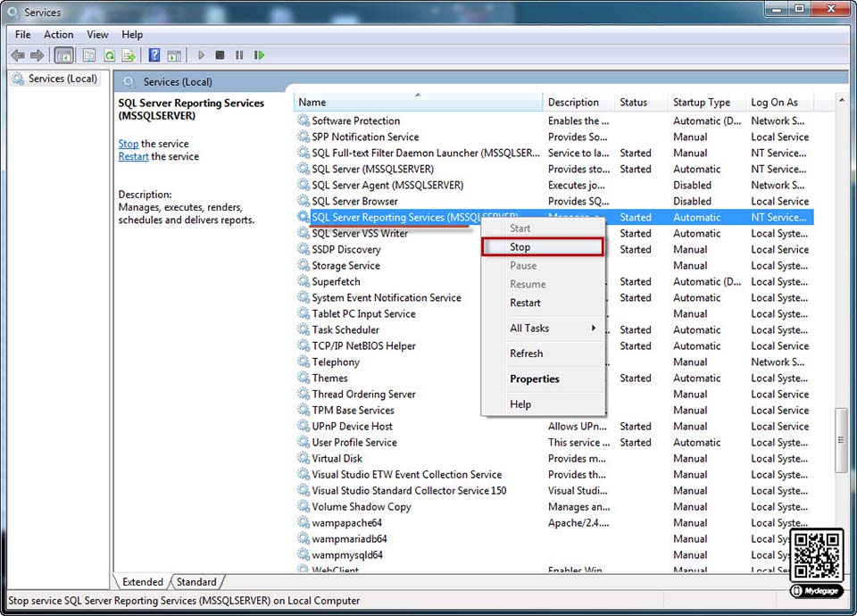Click the gear icon beside Software Protection

[303, 121]
